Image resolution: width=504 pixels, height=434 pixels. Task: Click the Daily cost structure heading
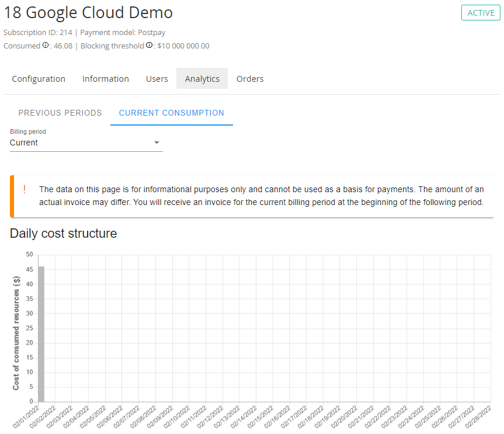64,234
